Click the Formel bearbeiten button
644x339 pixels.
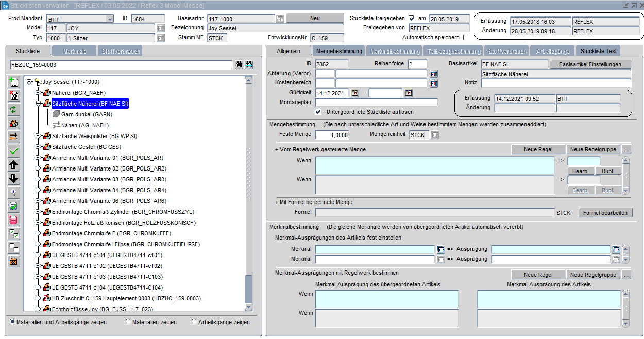[x=605, y=213]
